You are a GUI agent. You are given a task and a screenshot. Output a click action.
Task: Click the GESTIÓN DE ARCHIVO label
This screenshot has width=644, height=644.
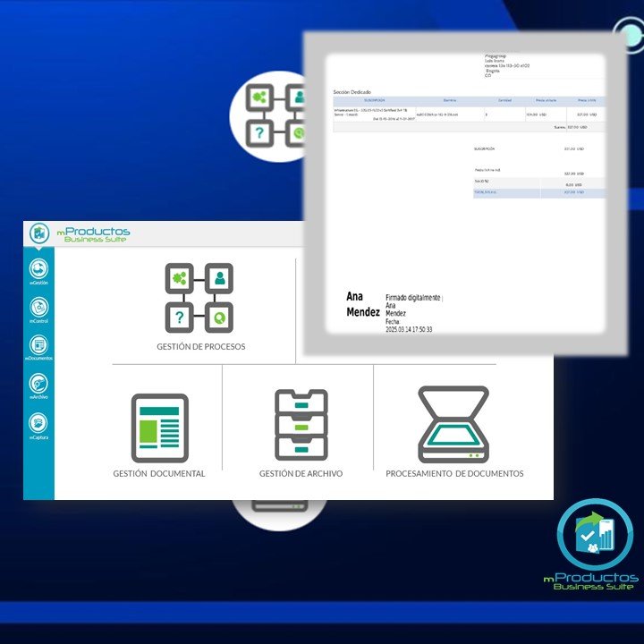pyautogui.click(x=301, y=473)
